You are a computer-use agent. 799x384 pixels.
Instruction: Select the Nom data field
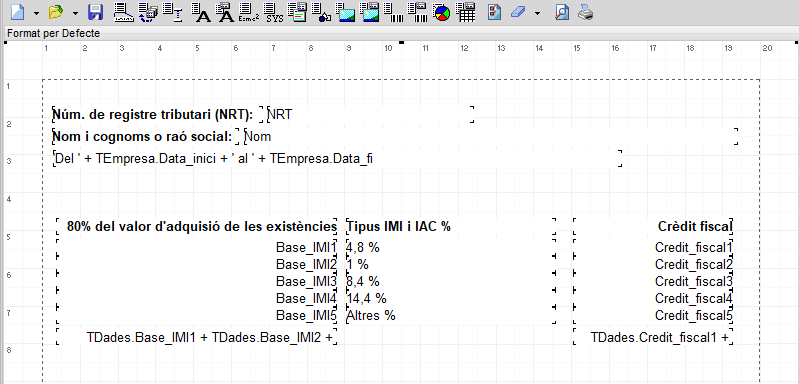pyautogui.click(x=491, y=136)
